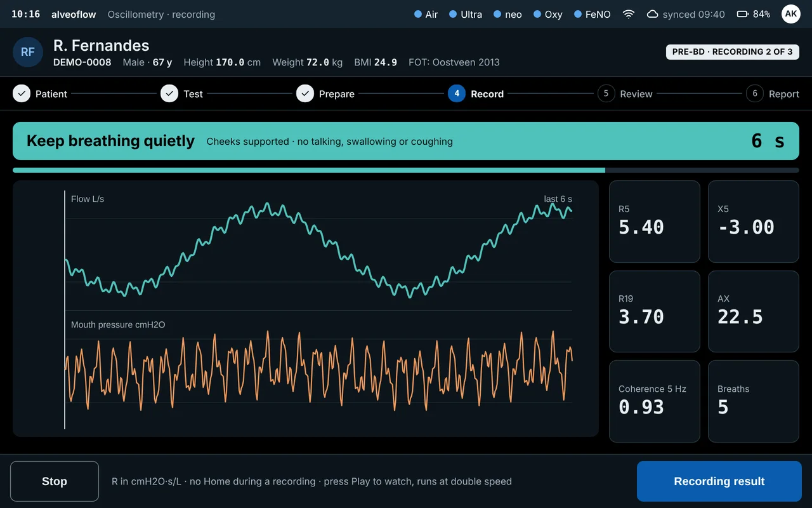The image size is (812, 508).
Task: Select the X5 value card
Action: tap(754, 222)
